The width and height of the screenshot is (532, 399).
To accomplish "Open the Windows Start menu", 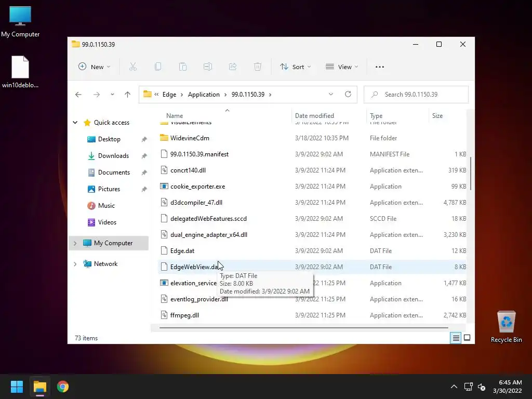I will [x=17, y=387].
